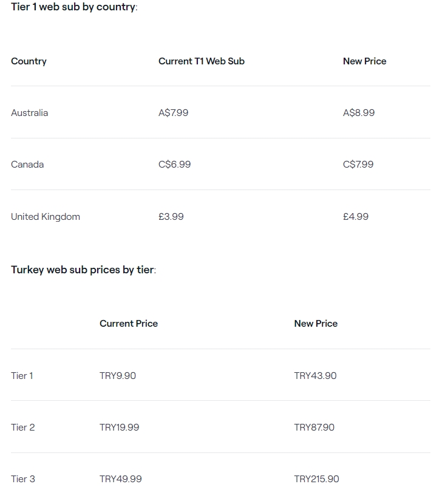Click Australia's new price A$8.99

[359, 113]
